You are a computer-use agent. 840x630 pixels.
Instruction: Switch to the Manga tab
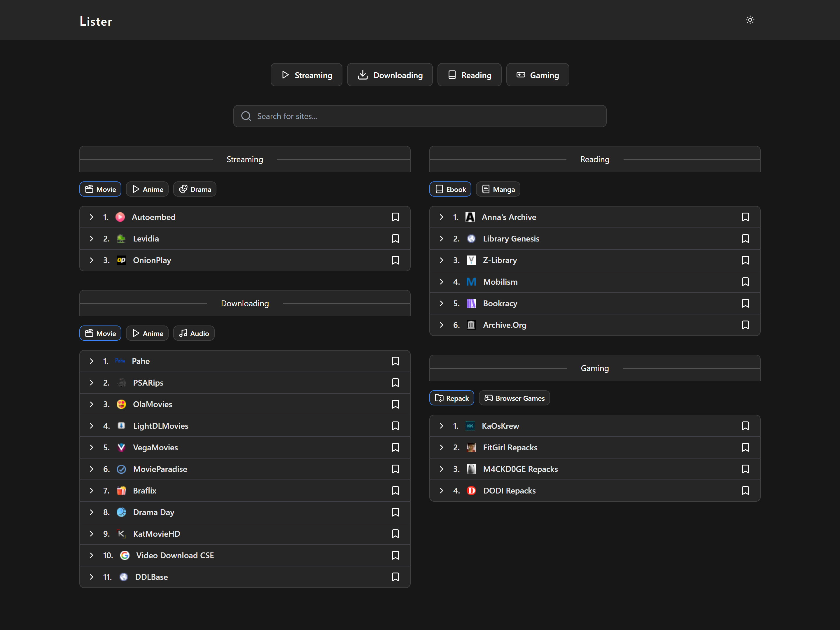pyautogui.click(x=498, y=189)
